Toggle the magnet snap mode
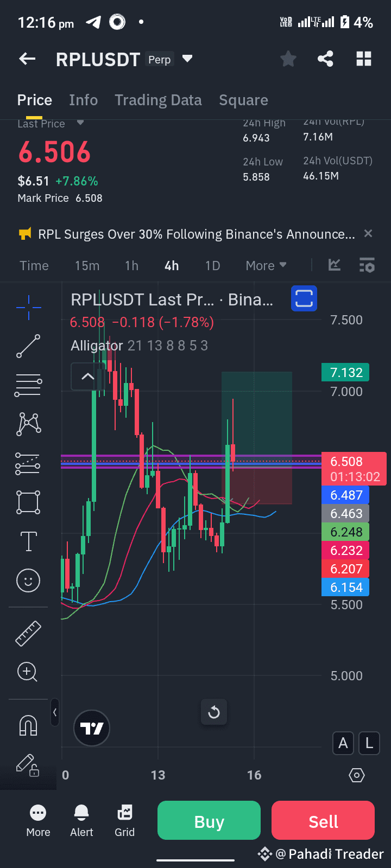 (28, 725)
